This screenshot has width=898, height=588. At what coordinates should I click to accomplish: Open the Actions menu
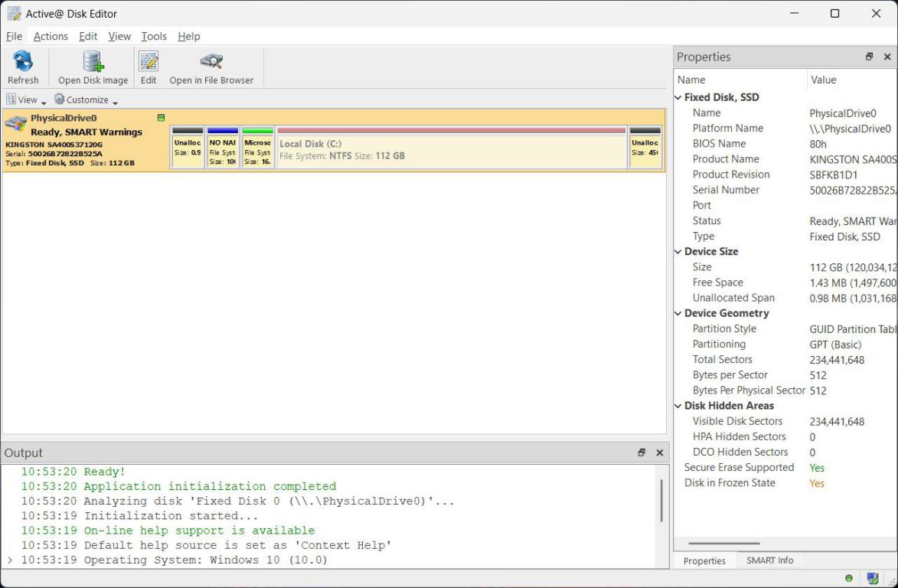(x=51, y=36)
